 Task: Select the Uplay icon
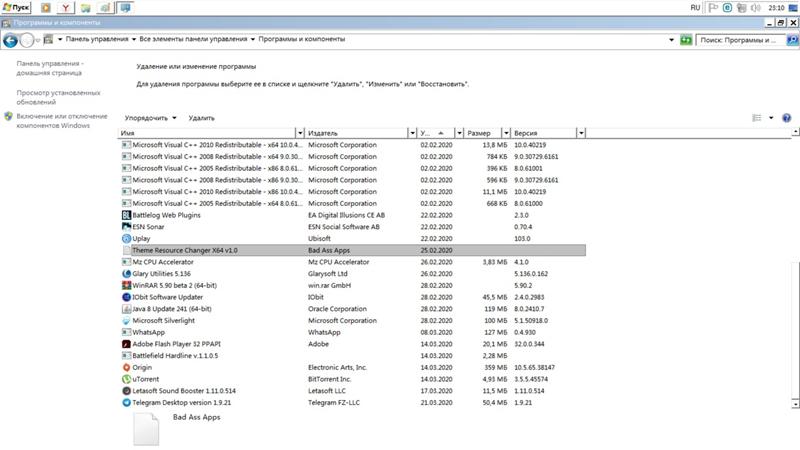127,239
